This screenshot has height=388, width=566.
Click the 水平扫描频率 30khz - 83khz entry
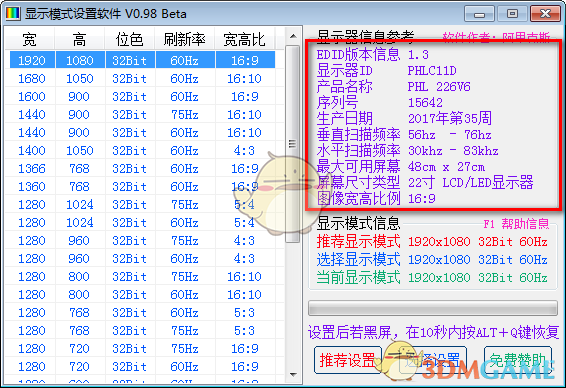point(408,151)
